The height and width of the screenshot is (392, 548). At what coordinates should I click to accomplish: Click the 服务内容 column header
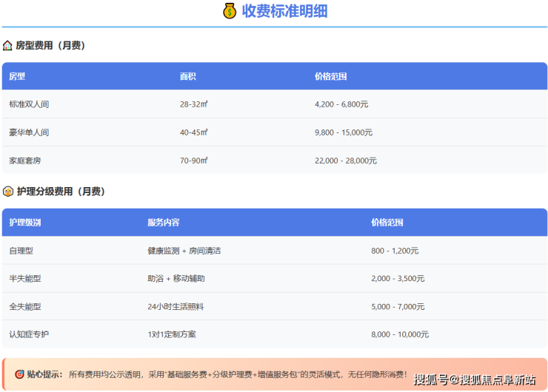(164, 222)
